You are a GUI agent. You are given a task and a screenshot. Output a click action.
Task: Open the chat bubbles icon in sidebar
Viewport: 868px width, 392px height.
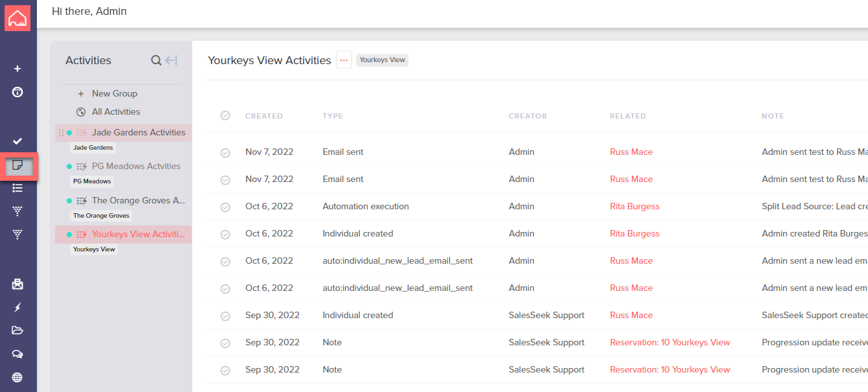point(17,354)
